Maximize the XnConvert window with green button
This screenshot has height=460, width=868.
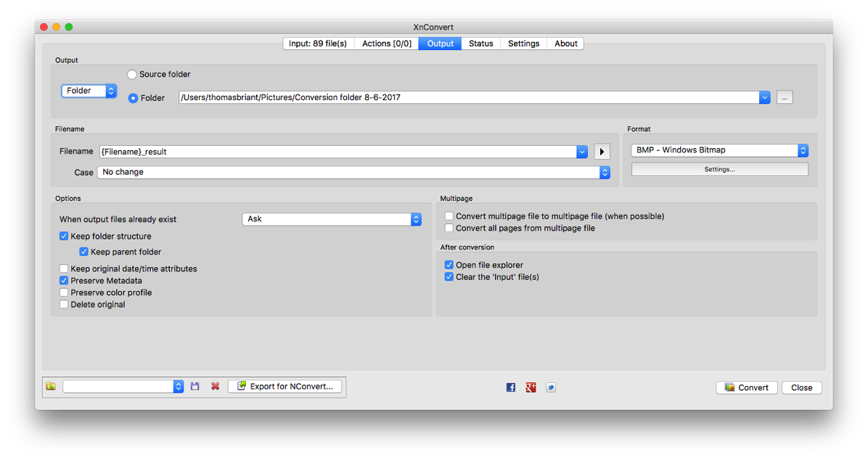click(x=69, y=27)
